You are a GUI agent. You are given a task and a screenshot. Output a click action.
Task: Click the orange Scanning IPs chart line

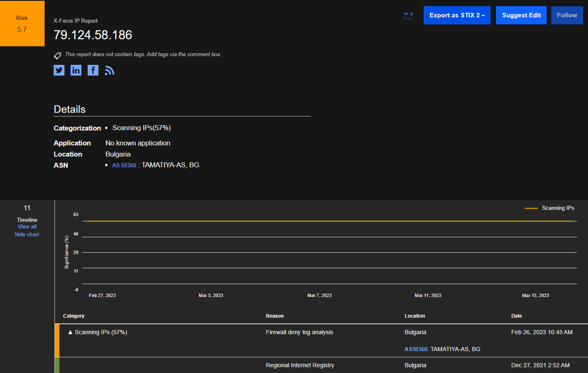[x=330, y=221]
